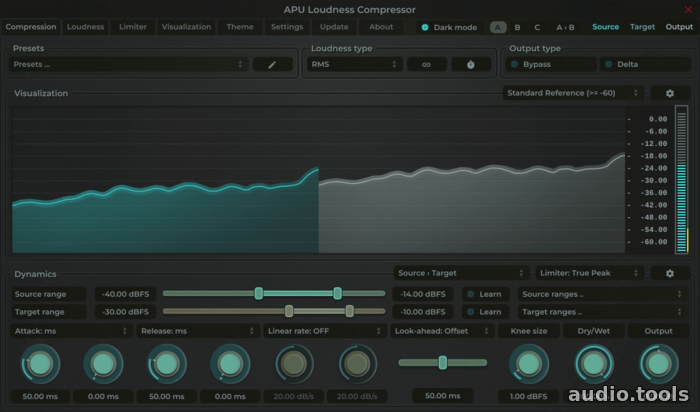Open Source › Target dropdown
Screen dimensions: 700x412
tap(461, 273)
